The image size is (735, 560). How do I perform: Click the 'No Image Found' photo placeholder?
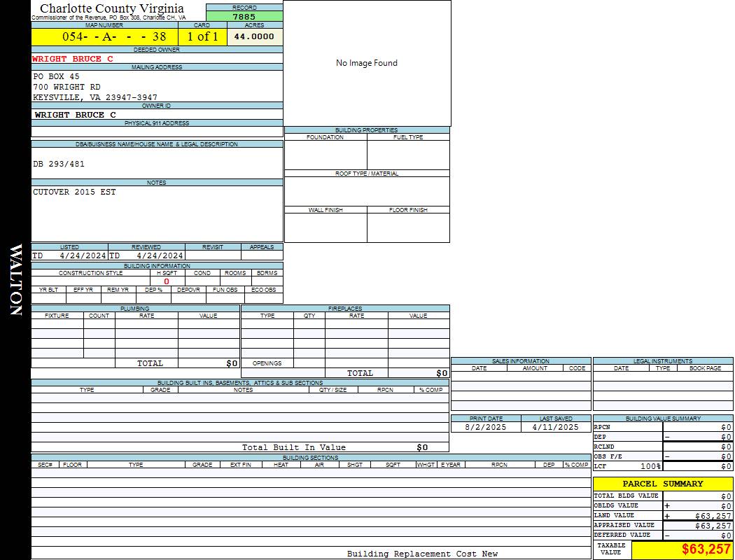[x=367, y=63]
